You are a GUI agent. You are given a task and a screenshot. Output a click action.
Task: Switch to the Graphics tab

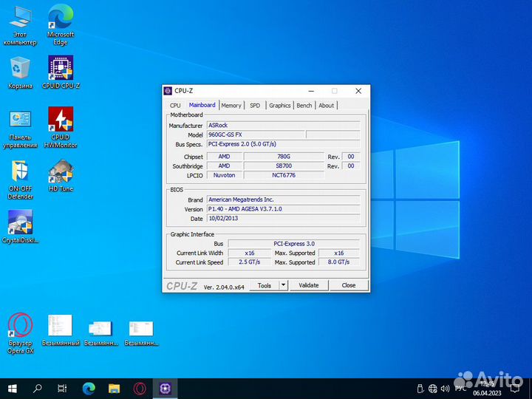pos(280,106)
